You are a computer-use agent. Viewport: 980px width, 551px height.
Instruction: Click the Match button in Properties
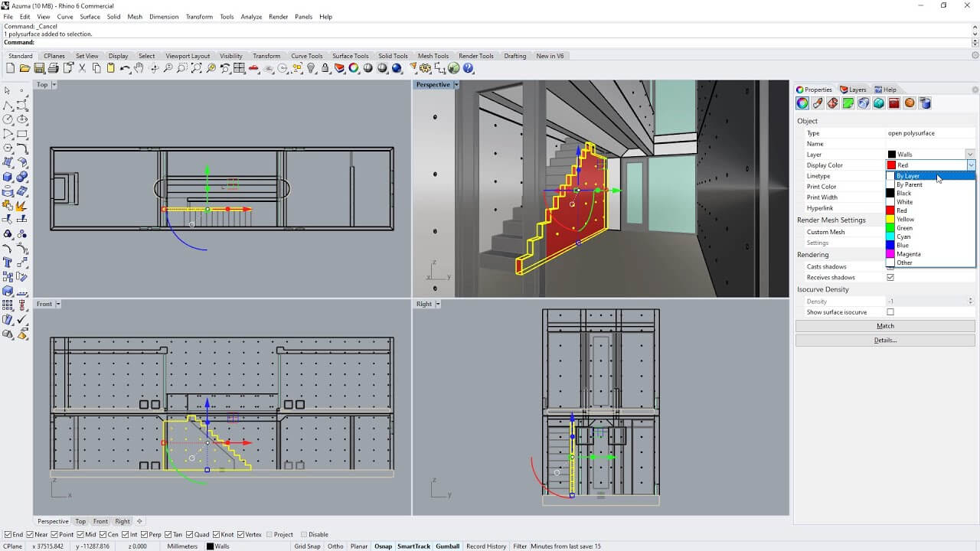(885, 325)
